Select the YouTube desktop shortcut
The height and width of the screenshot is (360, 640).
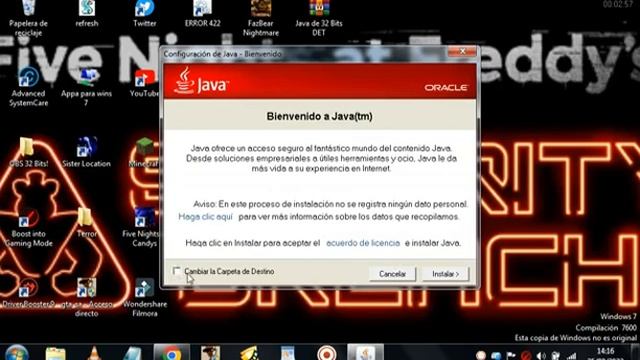[x=144, y=84]
